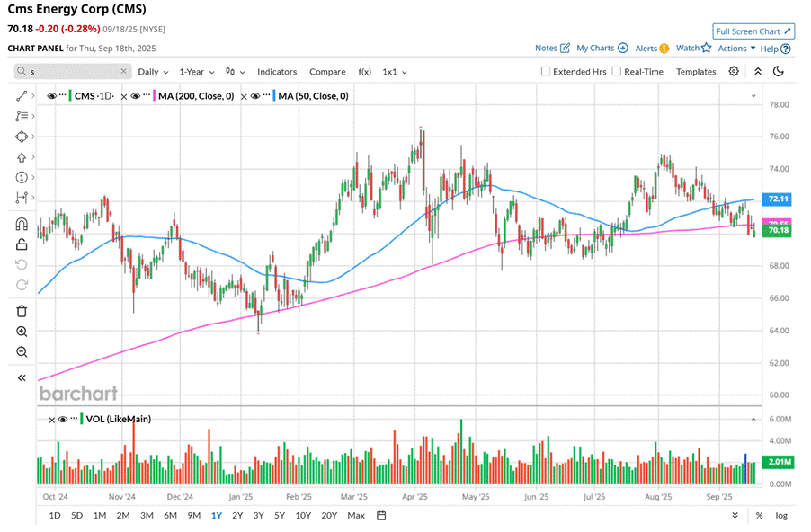Check the Real-Time checkbox
Viewport: 811px width, 532px height.
click(617, 71)
